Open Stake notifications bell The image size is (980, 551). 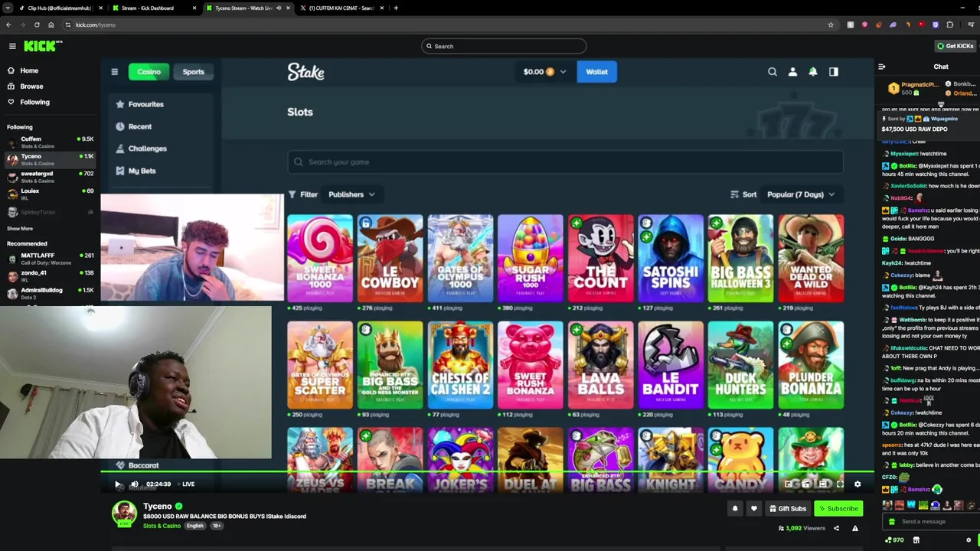[813, 72]
